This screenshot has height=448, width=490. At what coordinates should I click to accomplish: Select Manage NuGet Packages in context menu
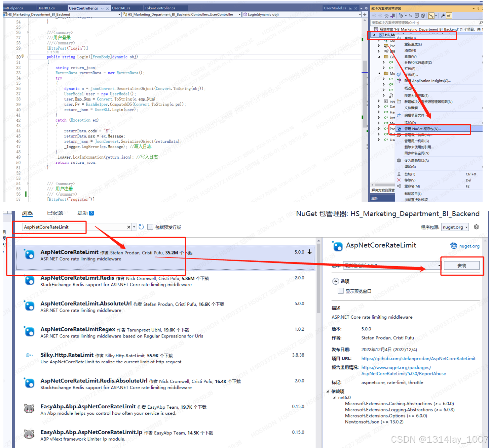[x=439, y=129]
